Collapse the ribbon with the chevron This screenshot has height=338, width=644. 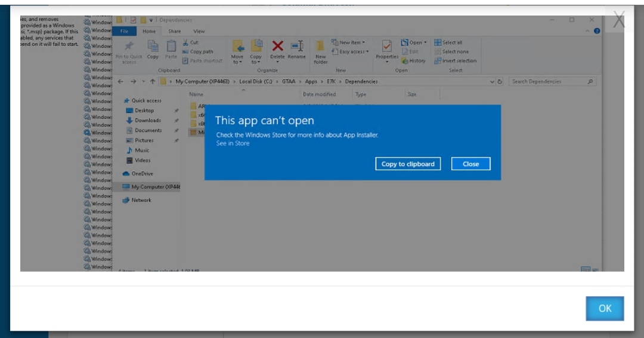587,31
